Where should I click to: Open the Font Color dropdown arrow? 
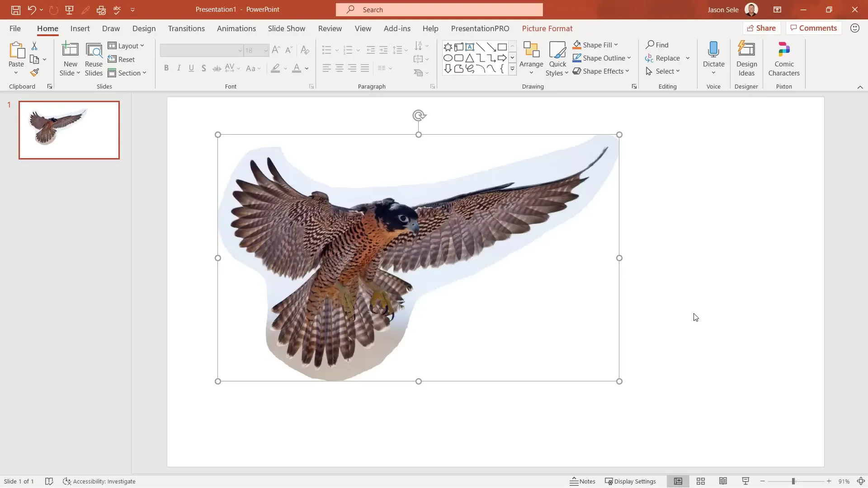[306, 69]
